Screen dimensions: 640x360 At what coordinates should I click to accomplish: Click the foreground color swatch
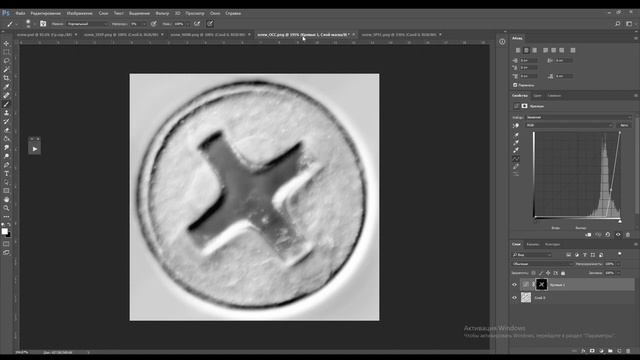click(x=4, y=231)
